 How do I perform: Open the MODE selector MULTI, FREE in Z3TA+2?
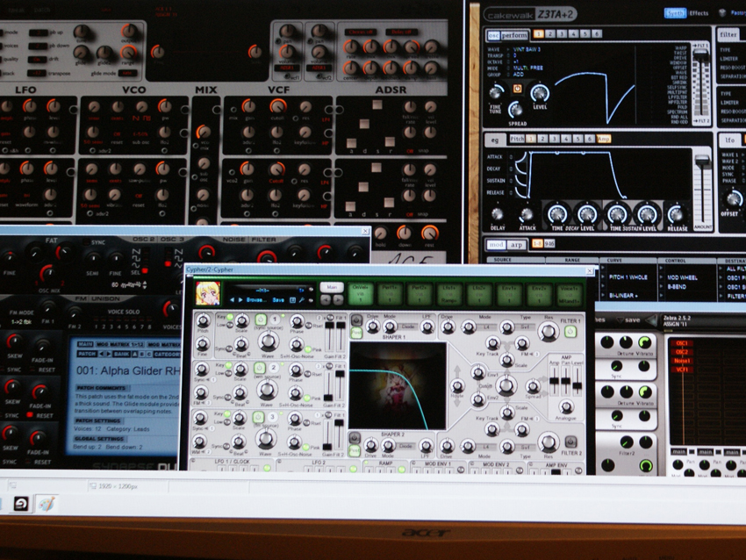pyautogui.click(x=528, y=68)
